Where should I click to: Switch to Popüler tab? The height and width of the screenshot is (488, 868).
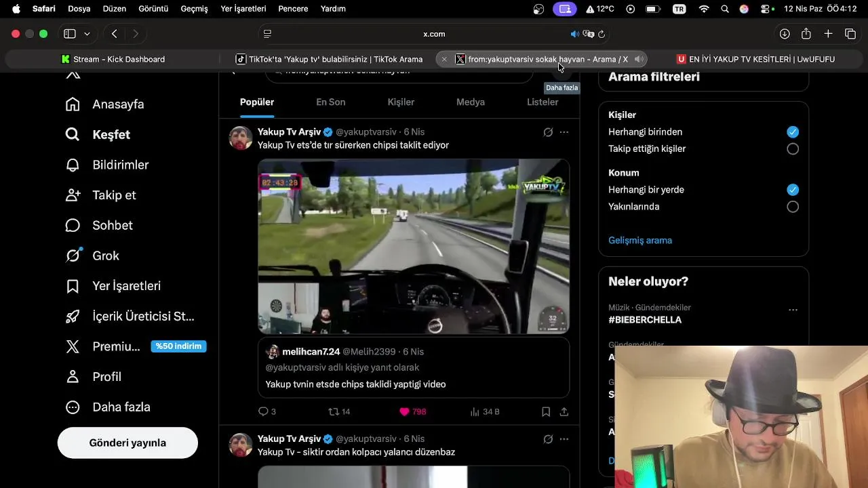click(257, 102)
